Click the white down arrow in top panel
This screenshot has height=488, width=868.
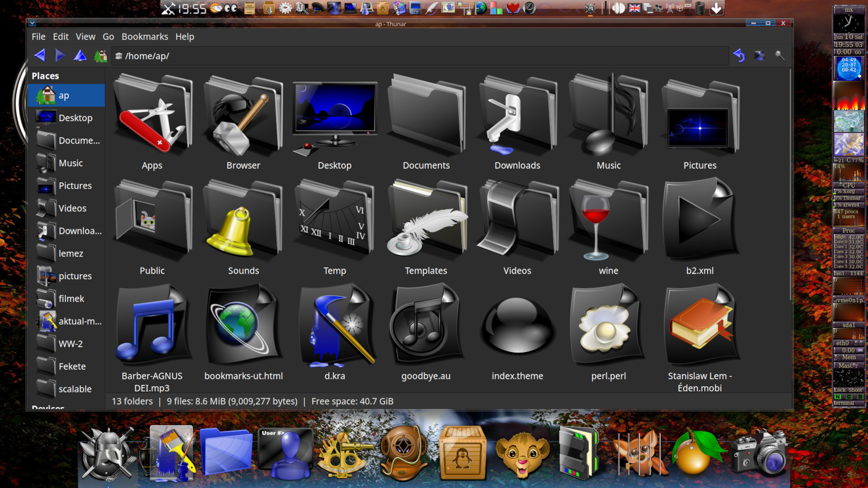pos(716,8)
